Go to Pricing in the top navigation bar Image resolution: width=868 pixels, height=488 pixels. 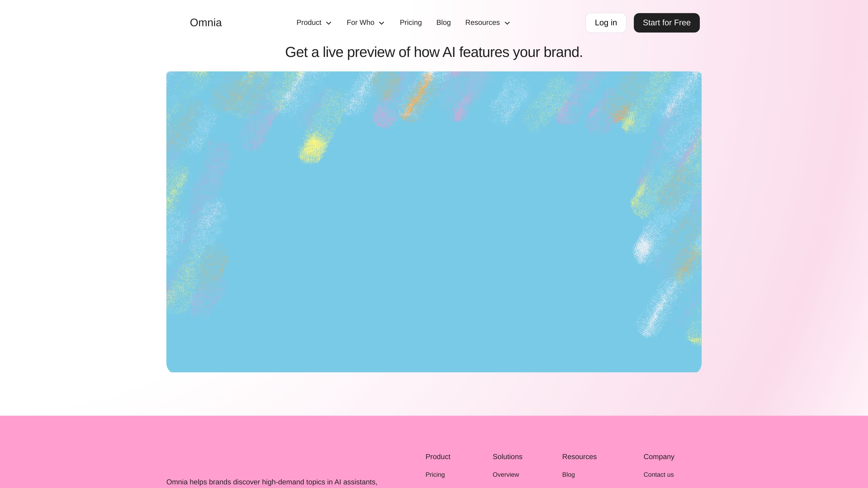410,23
